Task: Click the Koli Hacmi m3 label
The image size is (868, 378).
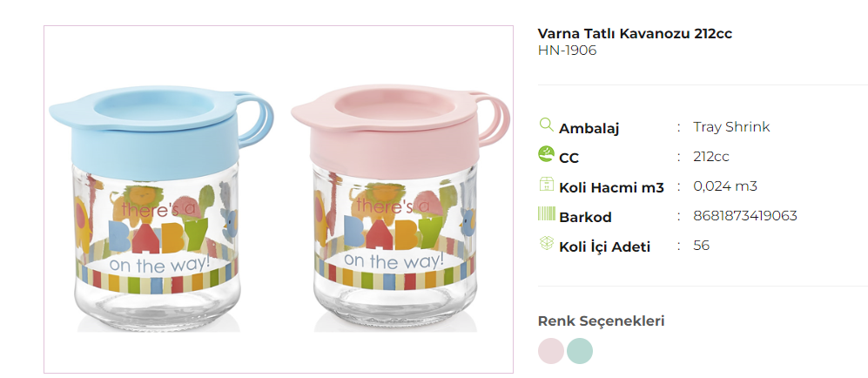Action: (611, 187)
